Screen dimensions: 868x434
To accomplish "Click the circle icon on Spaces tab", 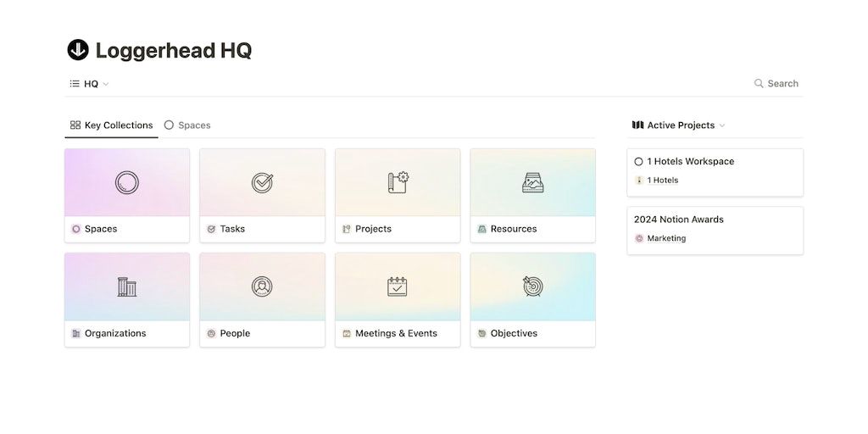I will click(x=169, y=125).
